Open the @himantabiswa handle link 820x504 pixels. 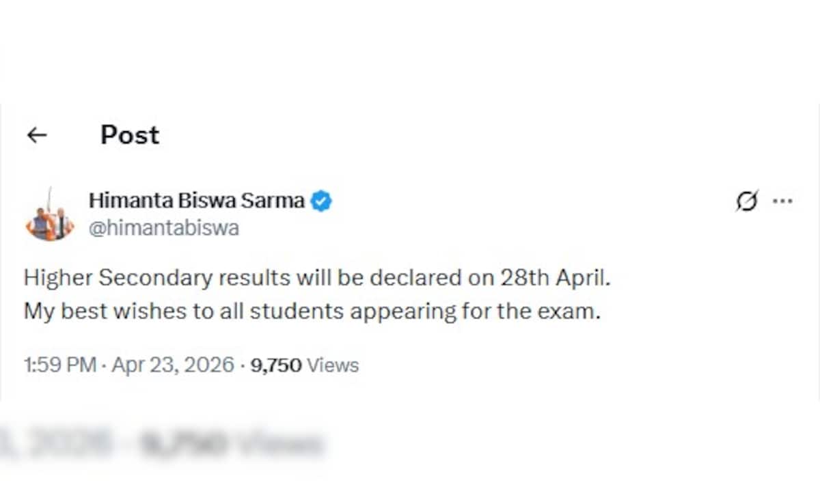coord(164,228)
